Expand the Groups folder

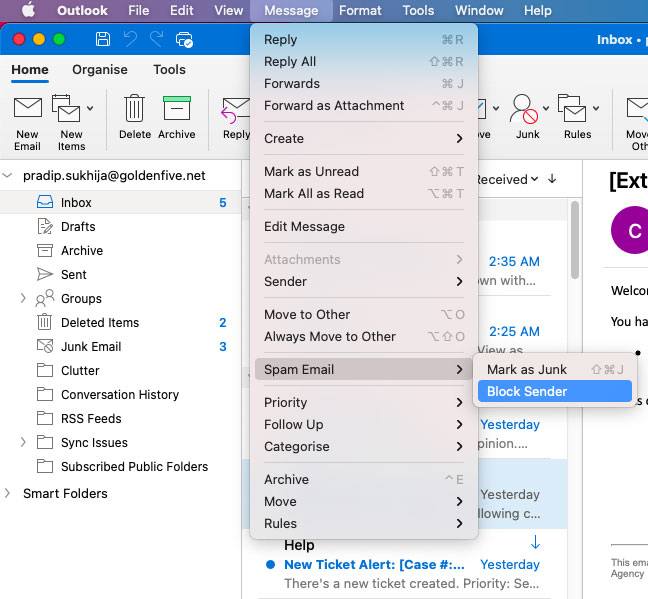(23, 299)
